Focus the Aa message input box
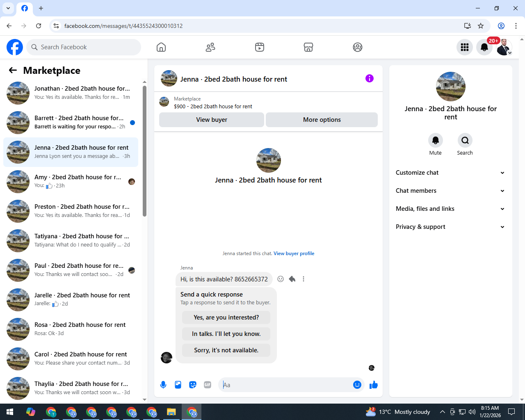The width and height of the screenshot is (525, 420). click(286, 385)
